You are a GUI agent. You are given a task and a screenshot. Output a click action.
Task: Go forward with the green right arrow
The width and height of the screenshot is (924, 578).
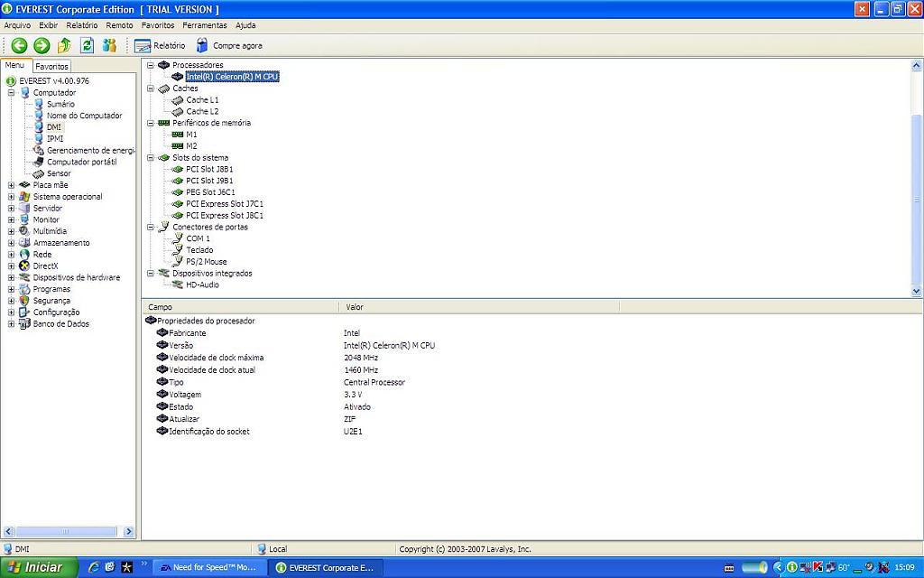point(42,45)
